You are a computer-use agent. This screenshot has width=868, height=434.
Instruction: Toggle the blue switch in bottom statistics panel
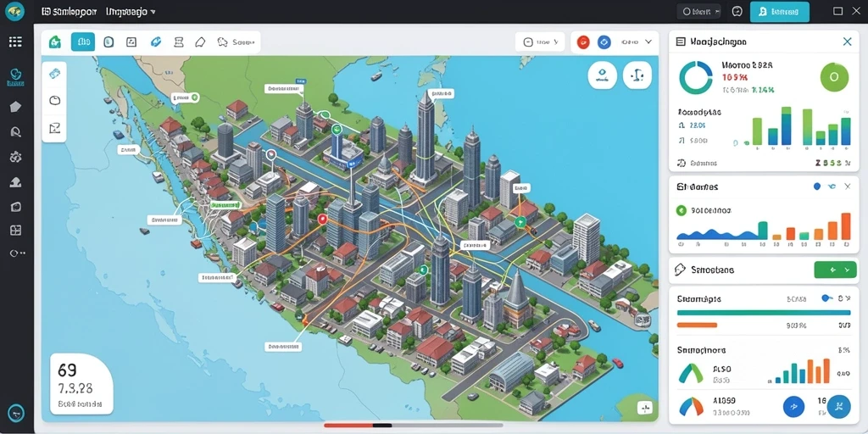point(827,298)
